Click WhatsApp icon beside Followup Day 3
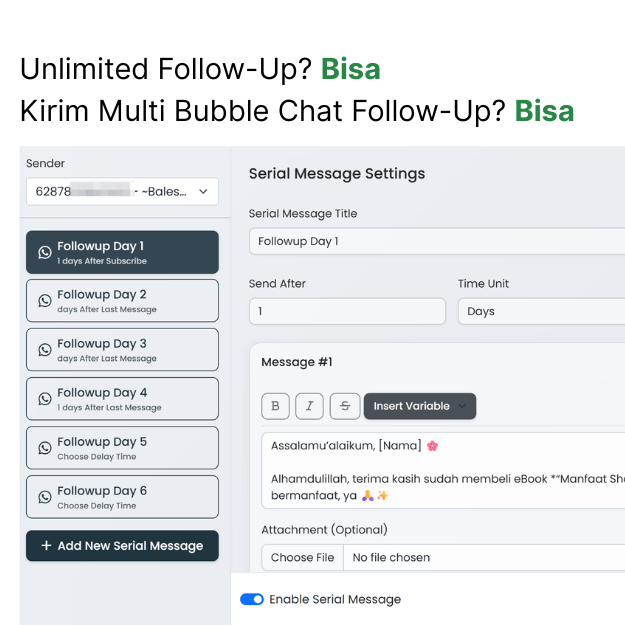 coord(45,350)
